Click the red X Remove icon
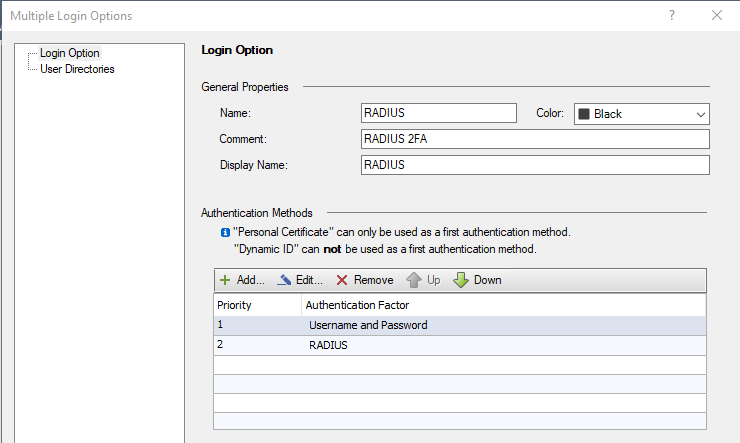This screenshot has height=443, width=740. [x=342, y=280]
